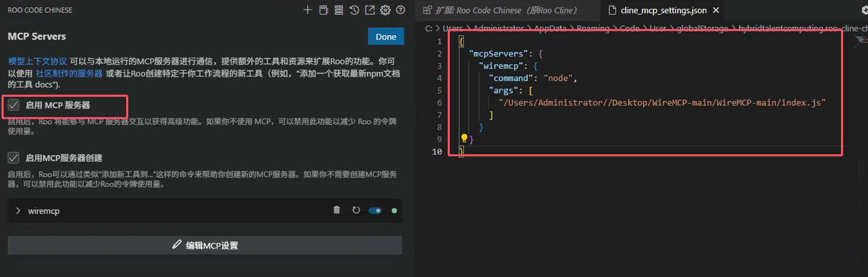Click ROO CODE CHINESE panel title
This screenshot has width=868, height=277.
pos(40,10)
